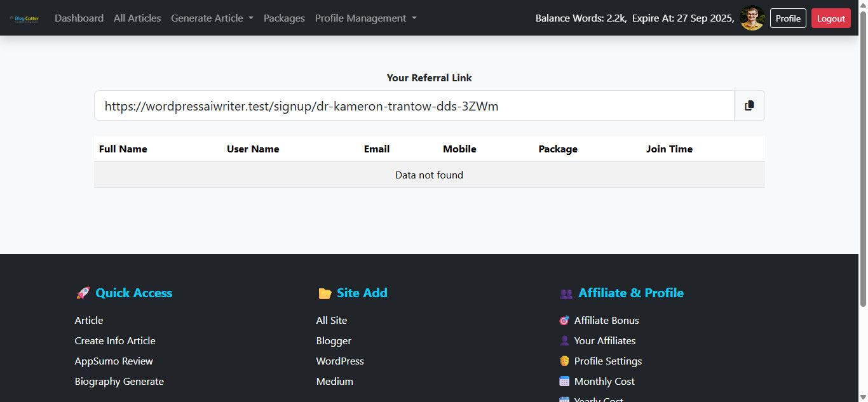Viewport: 868px width, 402px height.
Task: Click the rocket icon beside Quick Access
Action: [x=83, y=293]
